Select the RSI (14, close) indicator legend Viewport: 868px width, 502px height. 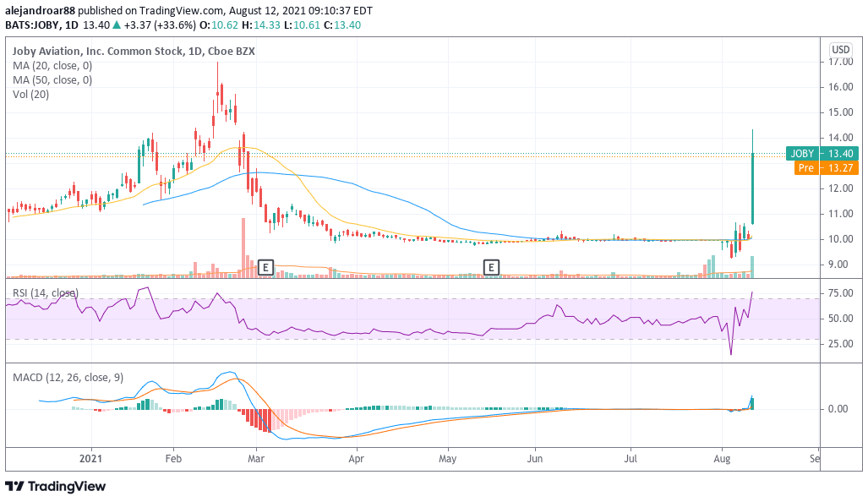(x=46, y=292)
